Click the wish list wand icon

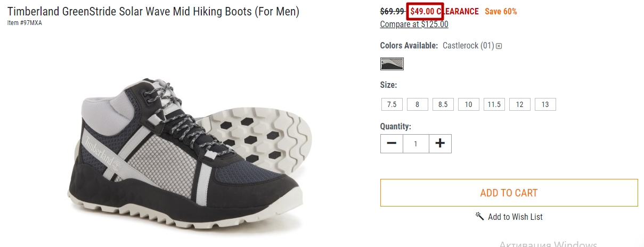[479, 216]
